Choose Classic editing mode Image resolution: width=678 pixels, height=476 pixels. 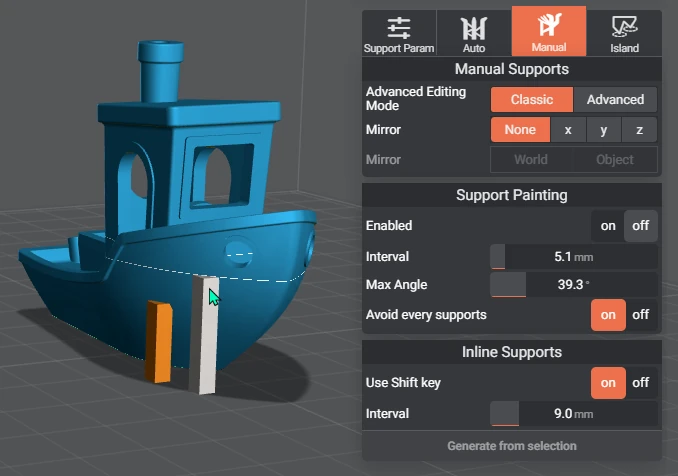point(532,99)
